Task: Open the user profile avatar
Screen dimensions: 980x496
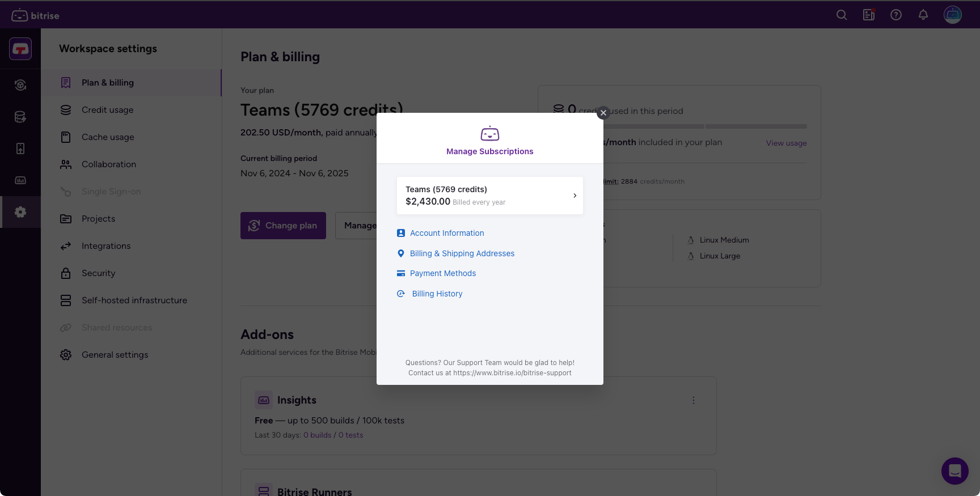Action: tap(953, 15)
